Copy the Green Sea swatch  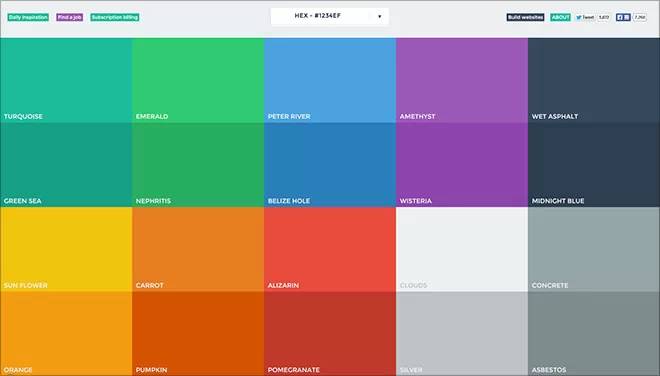(x=66, y=165)
